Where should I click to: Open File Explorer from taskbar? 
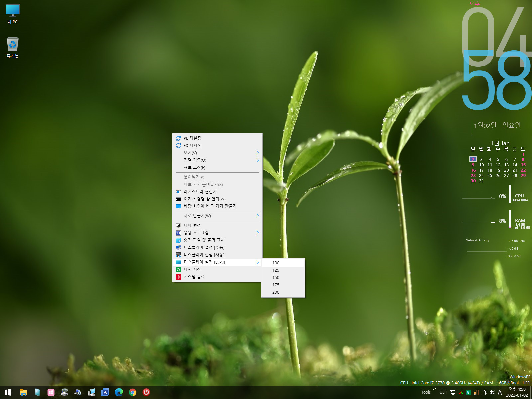[23, 392]
